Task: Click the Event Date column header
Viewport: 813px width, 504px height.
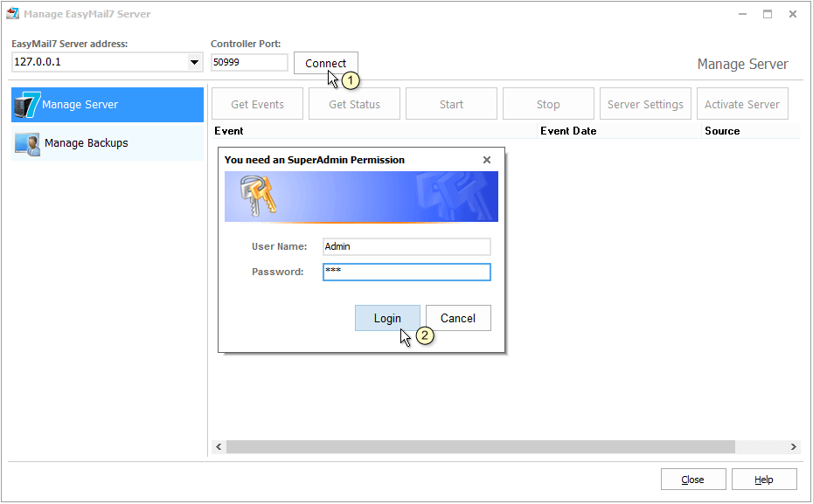Action: point(619,131)
